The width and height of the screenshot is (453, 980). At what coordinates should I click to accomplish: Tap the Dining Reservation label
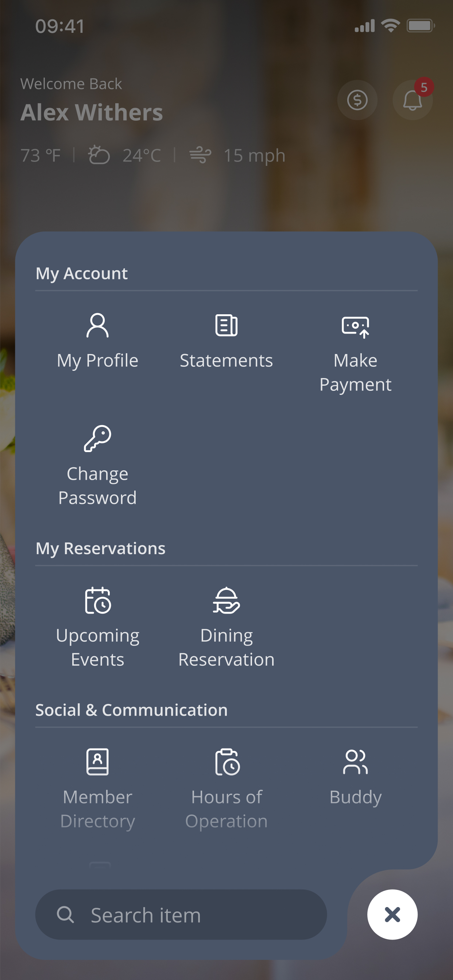pyautogui.click(x=226, y=647)
